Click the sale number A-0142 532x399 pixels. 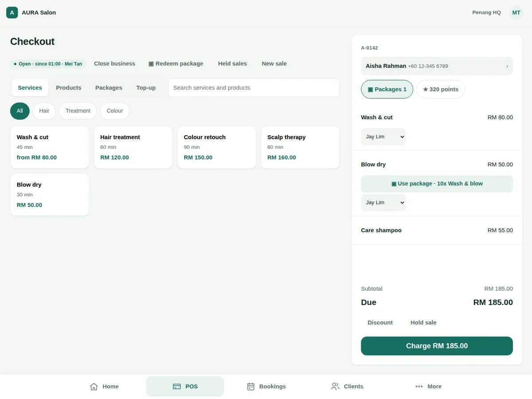coord(370,48)
